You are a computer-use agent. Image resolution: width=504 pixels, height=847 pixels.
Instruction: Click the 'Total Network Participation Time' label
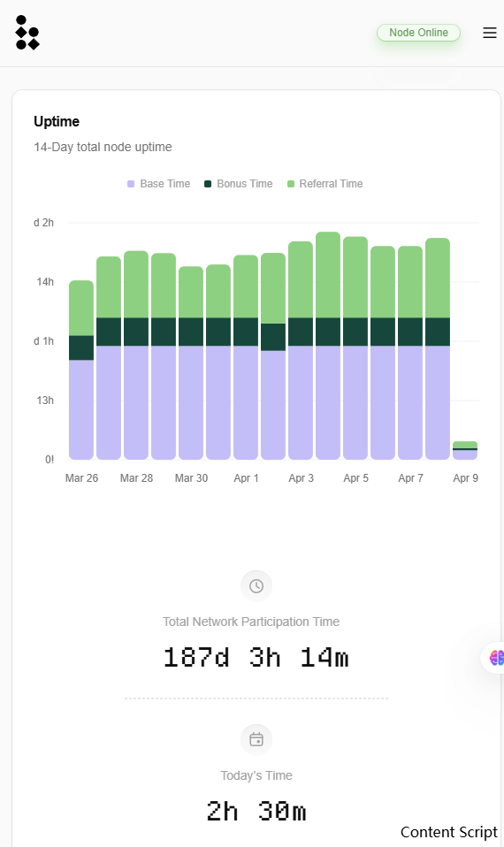251,622
